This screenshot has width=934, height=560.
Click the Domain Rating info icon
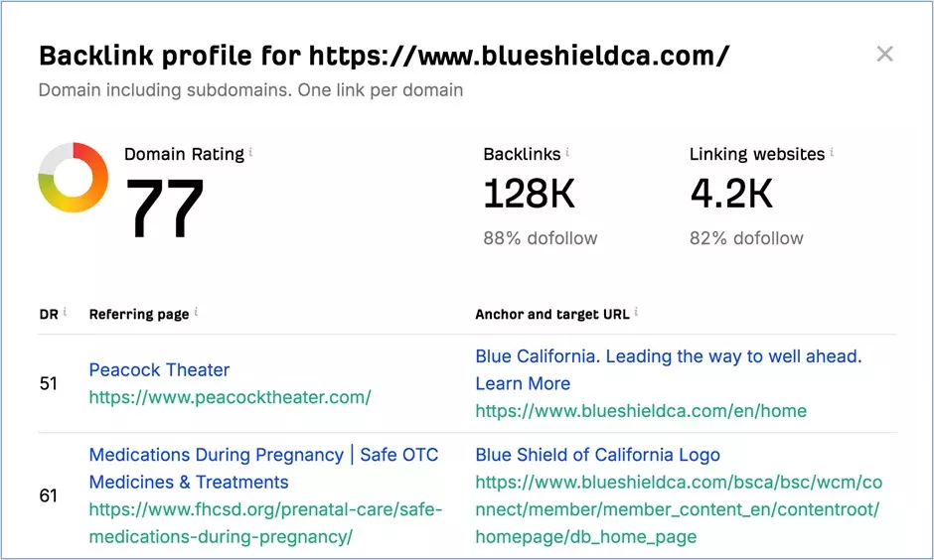click(x=250, y=152)
